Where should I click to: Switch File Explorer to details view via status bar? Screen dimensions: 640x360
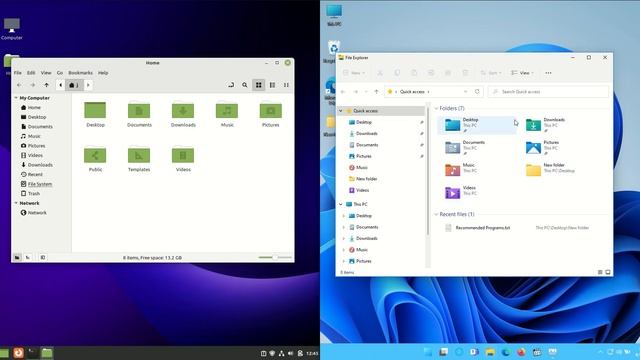point(600,272)
